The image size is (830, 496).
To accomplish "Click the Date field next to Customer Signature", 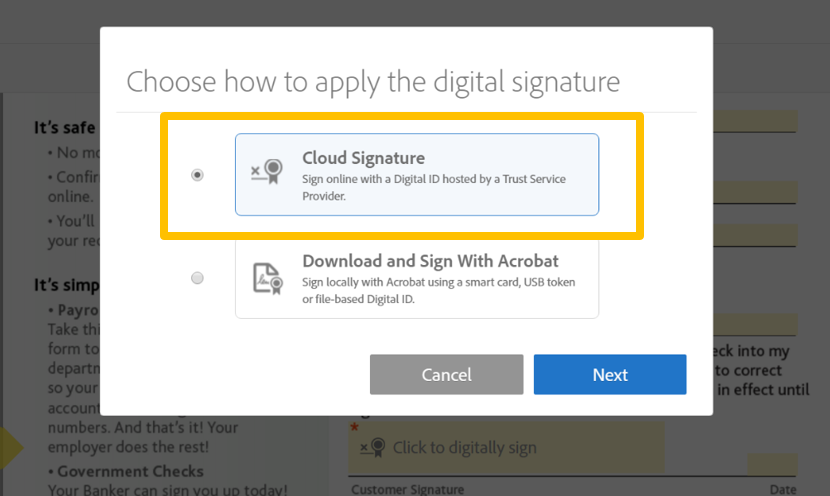I will pyautogui.click(x=771, y=465).
